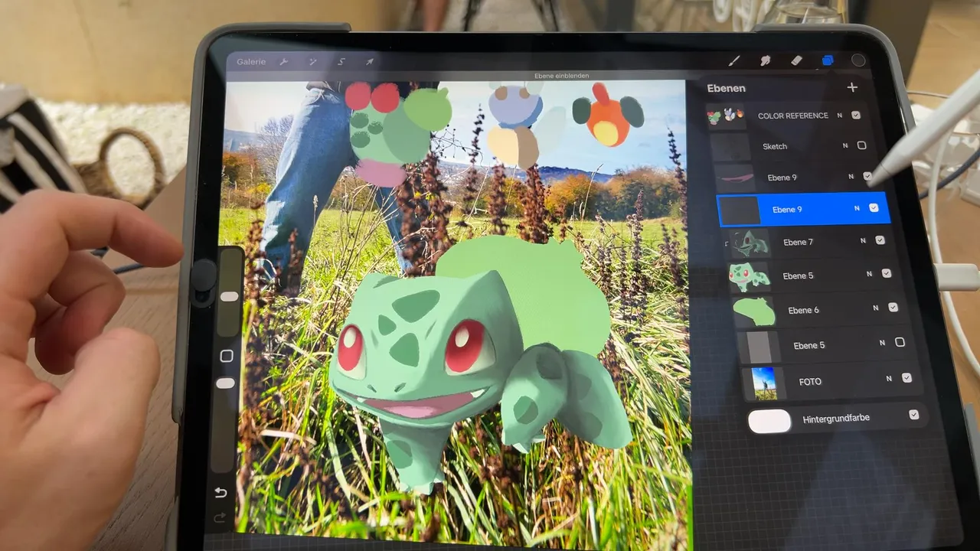980x551 pixels.
Task: Select the Smudge finger tool
Action: point(765,60)
